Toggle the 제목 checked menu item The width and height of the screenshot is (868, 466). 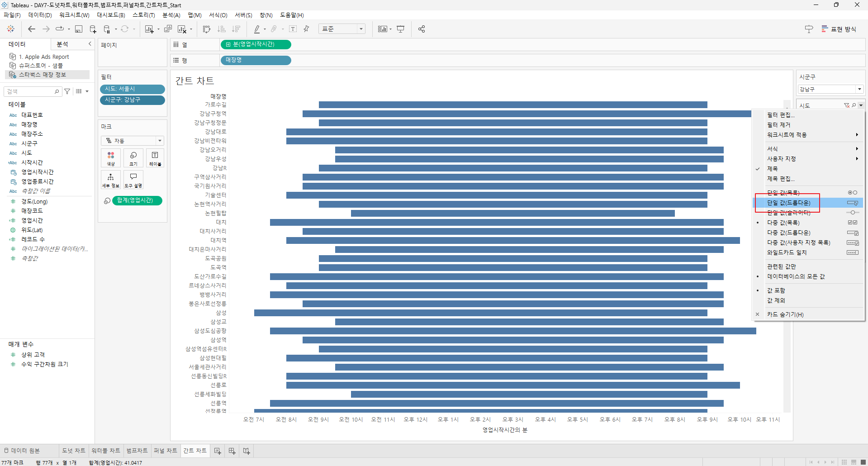[808, 169]
